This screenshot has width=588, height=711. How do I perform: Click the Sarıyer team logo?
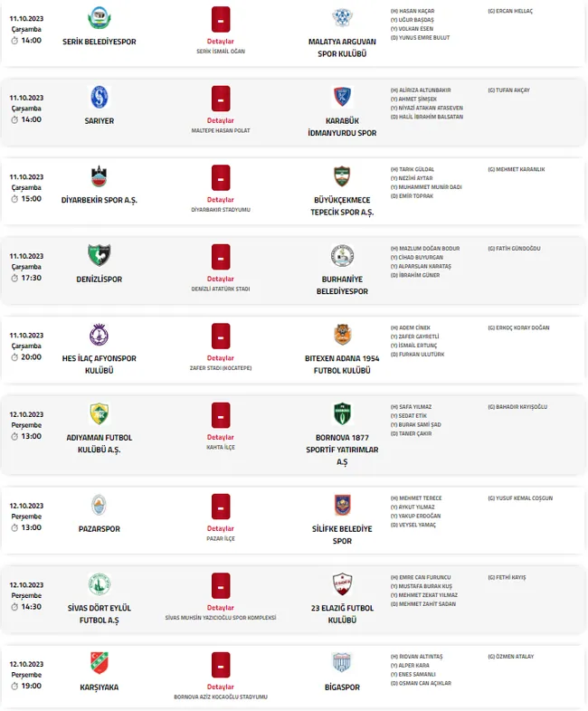pyautogui.click(x=99, y=97)
